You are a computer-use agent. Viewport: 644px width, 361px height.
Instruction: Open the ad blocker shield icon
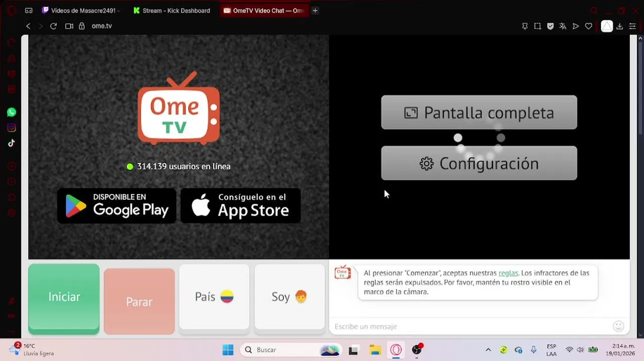550,26
